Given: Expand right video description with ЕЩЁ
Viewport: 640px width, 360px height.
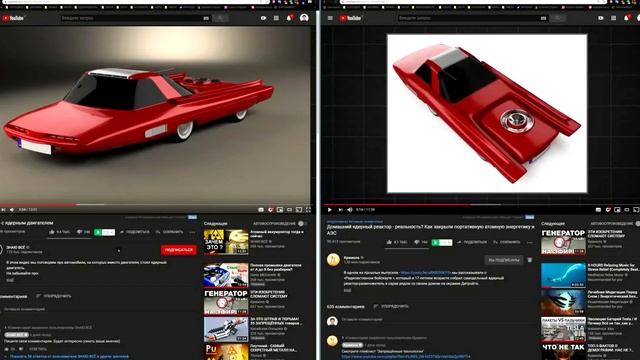Looking at the screenshot, I should pos(347,290).
